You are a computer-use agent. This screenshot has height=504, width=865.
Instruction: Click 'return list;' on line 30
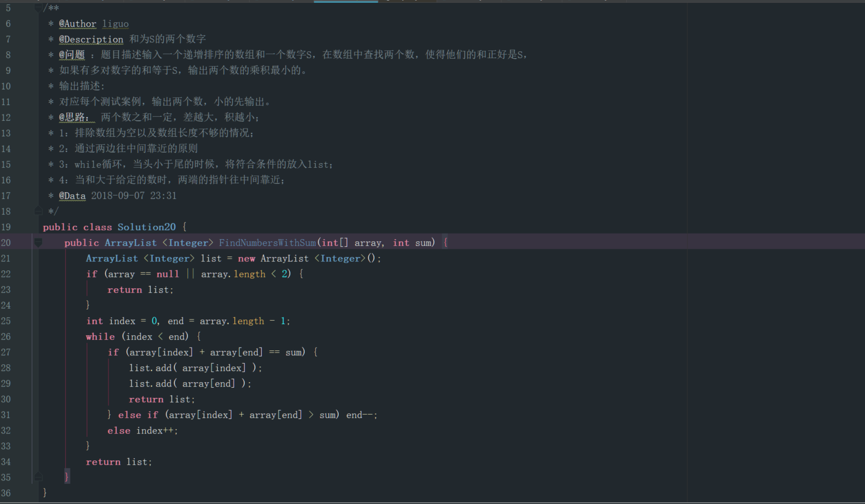(162, 399)
